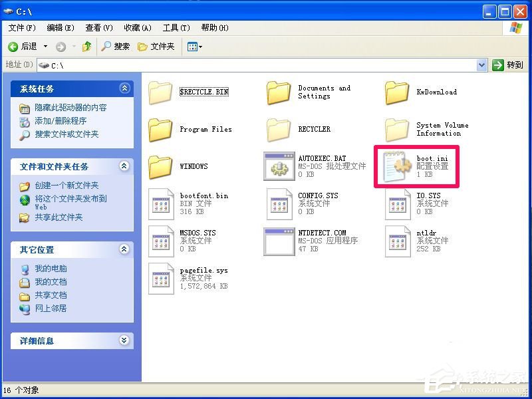Open the views icon on the toolbar
This screenshot has height=399, width=532.
[x=193, y=47]
